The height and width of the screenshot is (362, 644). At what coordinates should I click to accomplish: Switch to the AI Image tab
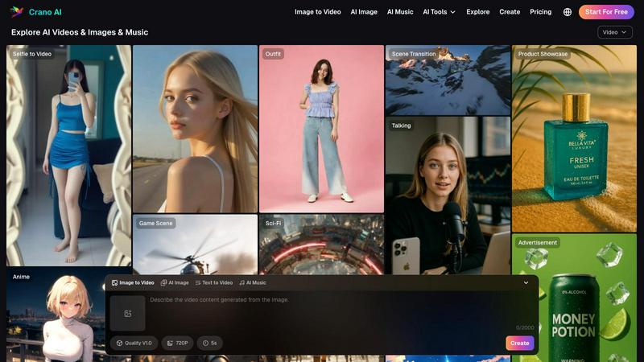coord(175,283)
